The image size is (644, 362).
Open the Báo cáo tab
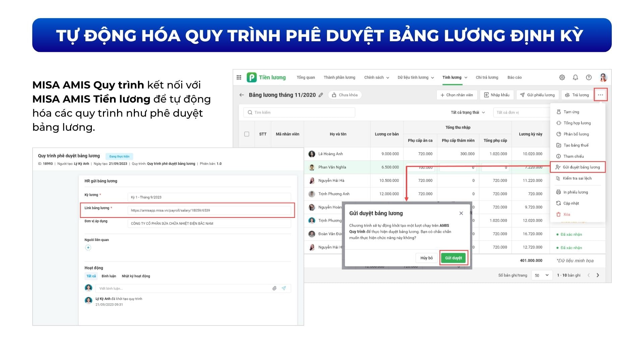pyautogui.click(x=515, y=77)
